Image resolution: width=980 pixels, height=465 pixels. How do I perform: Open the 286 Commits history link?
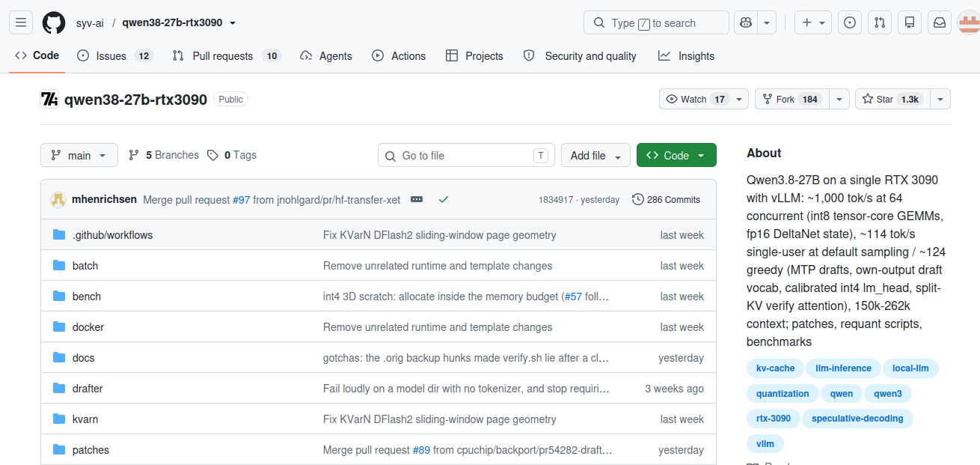coord(666,199)
